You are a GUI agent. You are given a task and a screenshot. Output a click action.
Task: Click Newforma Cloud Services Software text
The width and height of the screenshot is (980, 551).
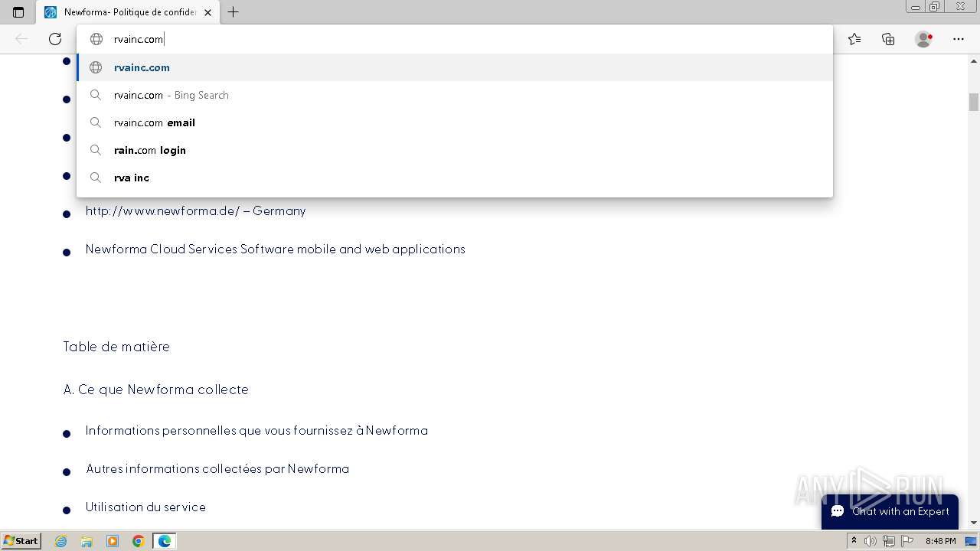[x=275, y=249]
